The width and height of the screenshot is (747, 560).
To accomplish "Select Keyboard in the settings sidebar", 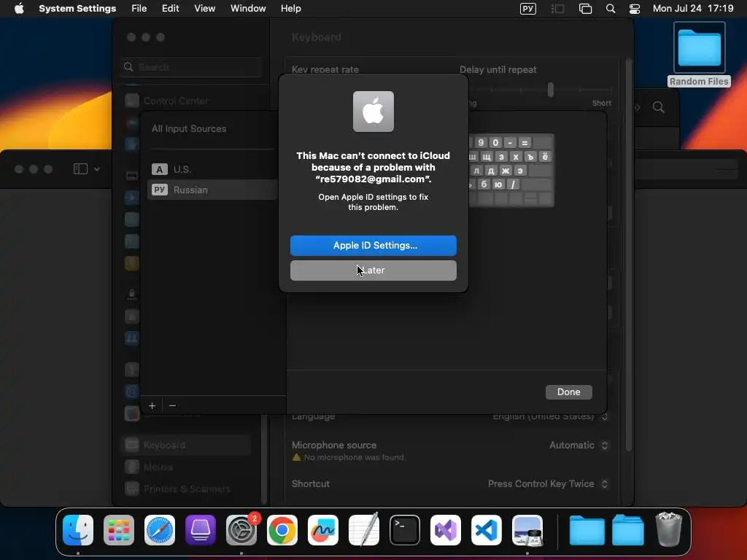I will coord(187,446).
